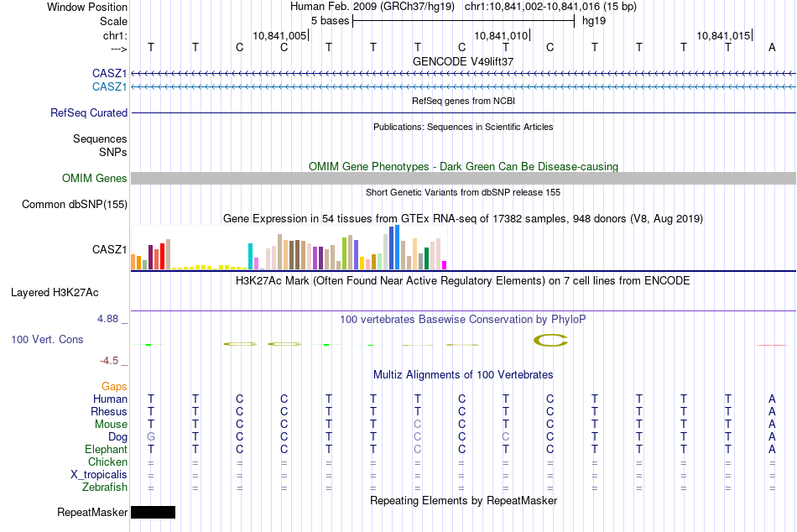Click the Human Feb. 2009 (GRCh37/hg19) assembly text
Viewport: 797px width, 532px height.
[x=373, y=7]
